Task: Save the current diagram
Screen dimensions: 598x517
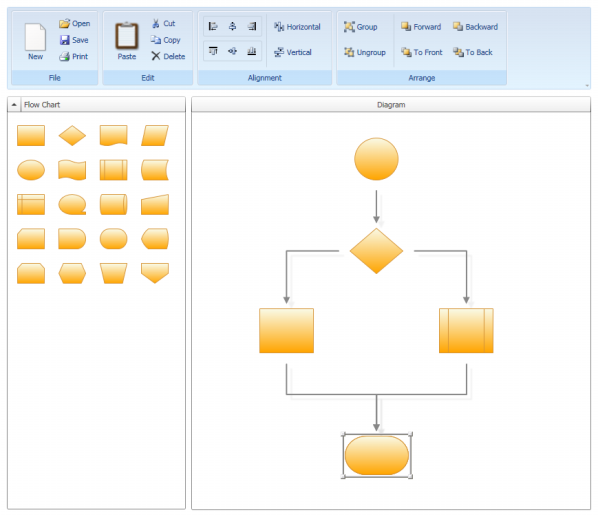Action: pyautogui.click(x=74, y=40)
